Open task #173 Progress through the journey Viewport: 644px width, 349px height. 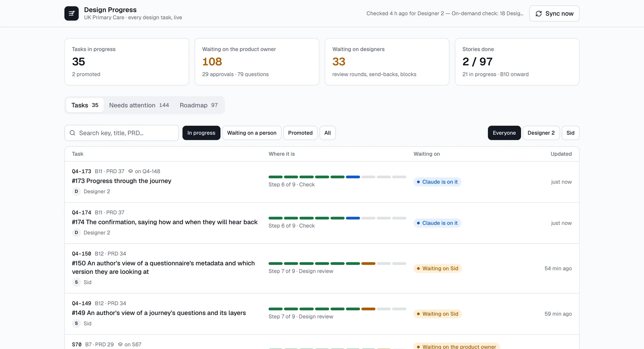click(122, 181)
